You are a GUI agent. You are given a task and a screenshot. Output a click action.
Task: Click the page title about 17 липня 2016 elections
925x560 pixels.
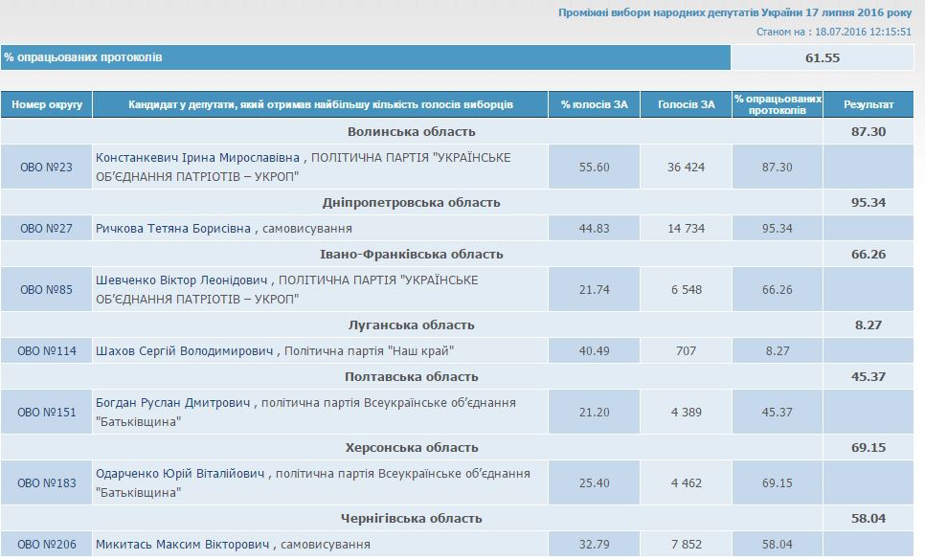pyautogui.click(x=734, y=13)
